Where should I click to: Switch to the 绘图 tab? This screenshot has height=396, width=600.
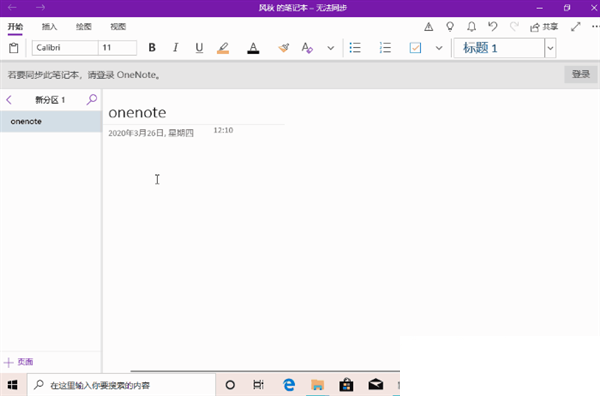pos(83,26)
